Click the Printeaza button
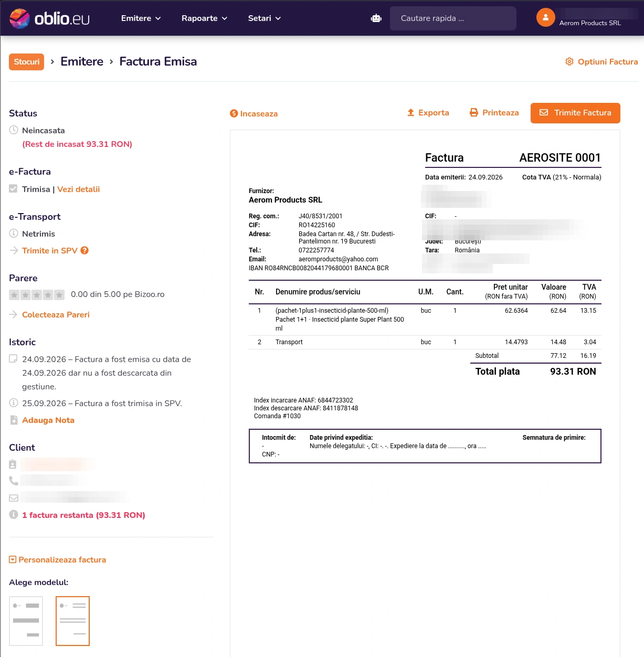644x657 pixels. coord(494,112)
